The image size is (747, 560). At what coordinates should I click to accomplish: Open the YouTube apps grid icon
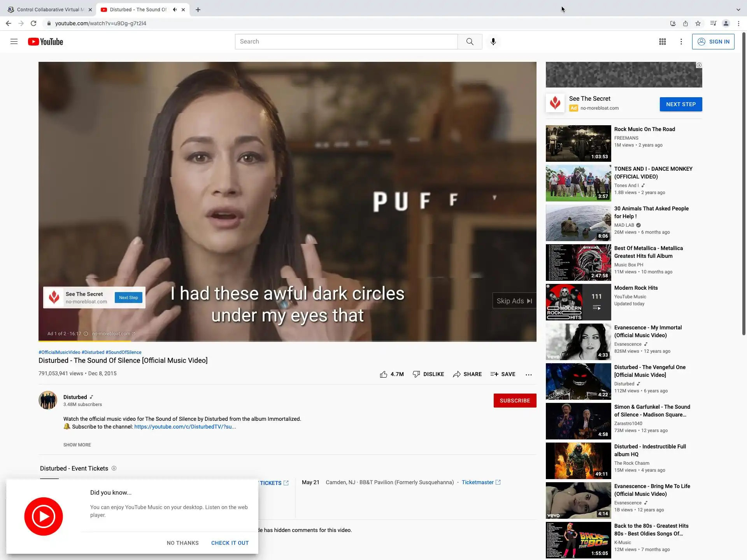click(x=662, y=42)
